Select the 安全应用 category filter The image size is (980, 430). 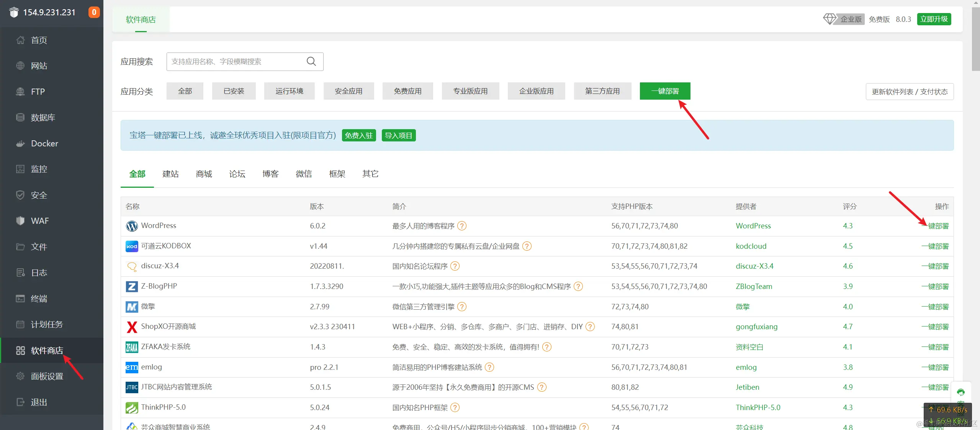(x=348, y=91)
